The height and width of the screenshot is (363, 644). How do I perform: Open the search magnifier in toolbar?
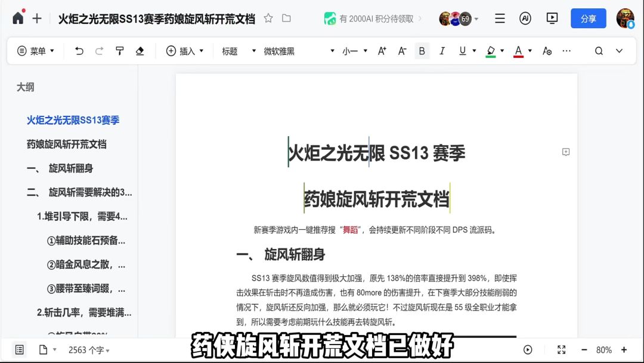click(x=599, y=51)
